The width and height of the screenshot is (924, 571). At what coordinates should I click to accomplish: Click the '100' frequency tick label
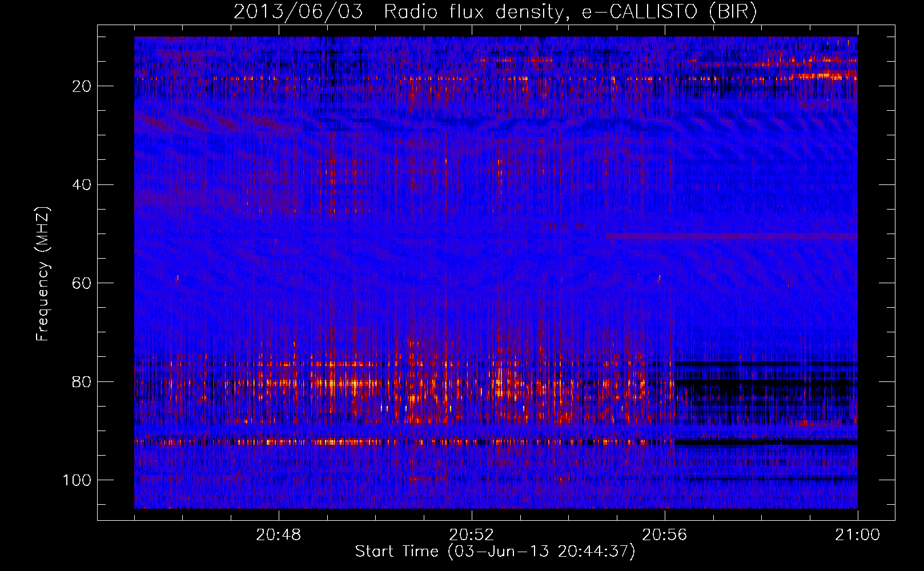[77, 480]
